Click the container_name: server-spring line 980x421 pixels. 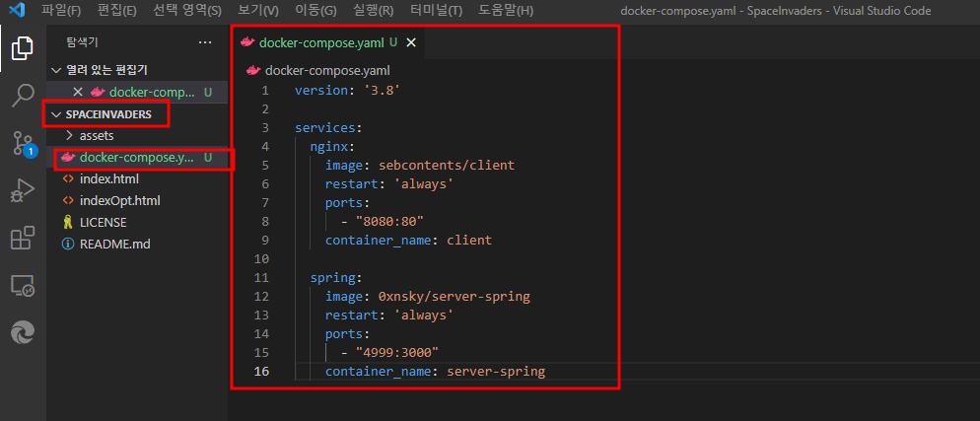tap(435, 372)
